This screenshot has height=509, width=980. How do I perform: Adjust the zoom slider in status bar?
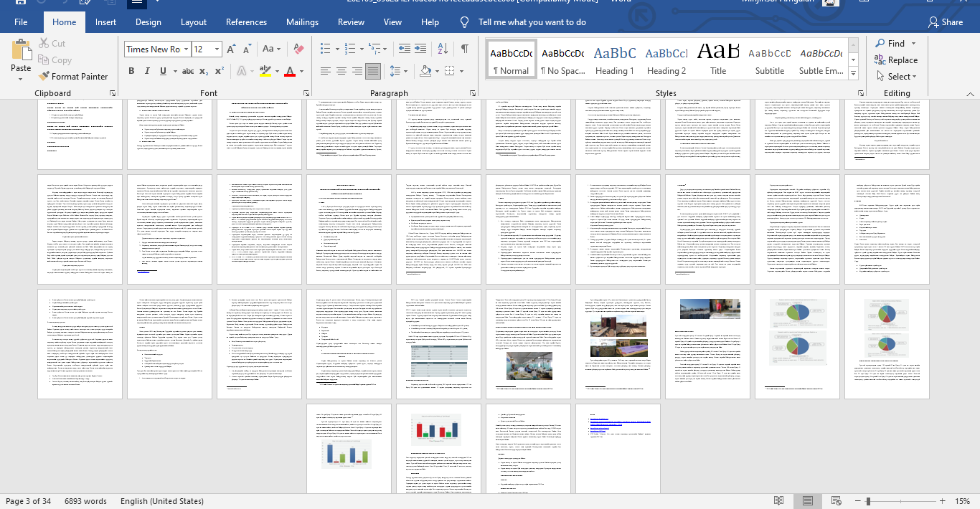pos(868,501)
